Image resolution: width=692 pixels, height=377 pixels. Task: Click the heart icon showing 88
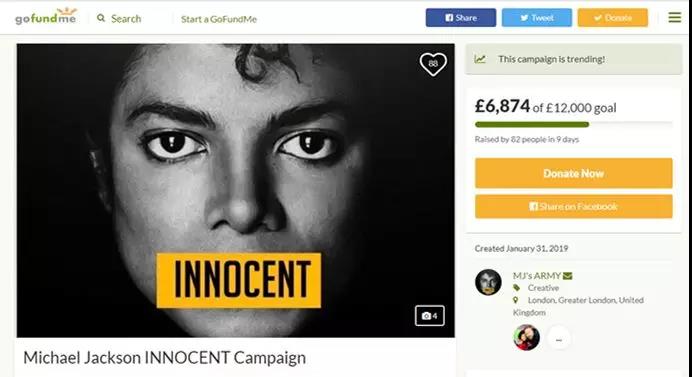point(433,64)
